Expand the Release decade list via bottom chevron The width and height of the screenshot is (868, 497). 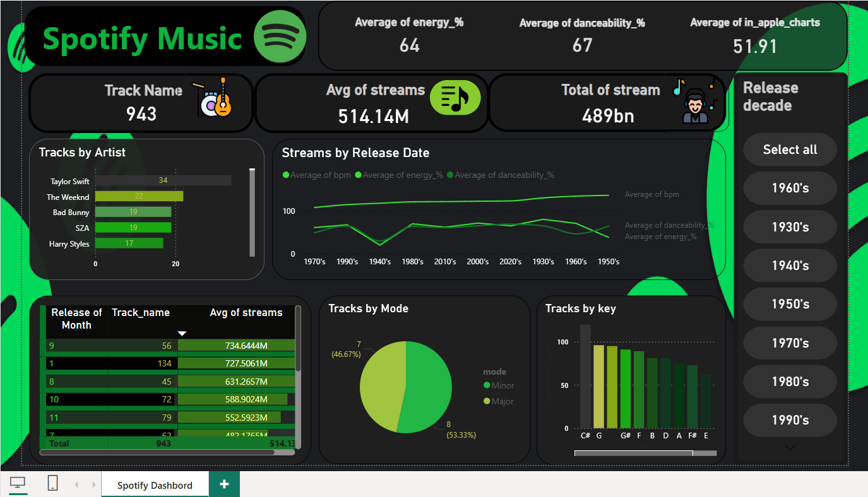click(790, 447)
